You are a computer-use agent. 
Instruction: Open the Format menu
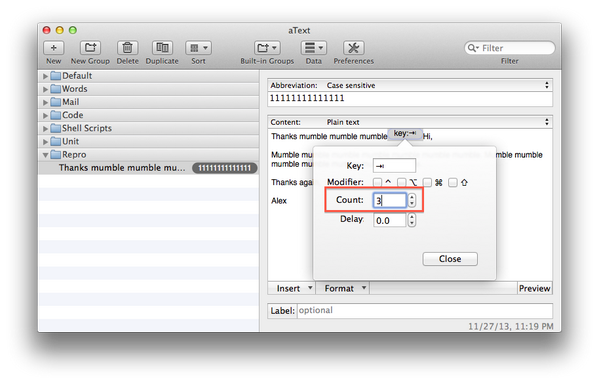(x=343, y=288)
